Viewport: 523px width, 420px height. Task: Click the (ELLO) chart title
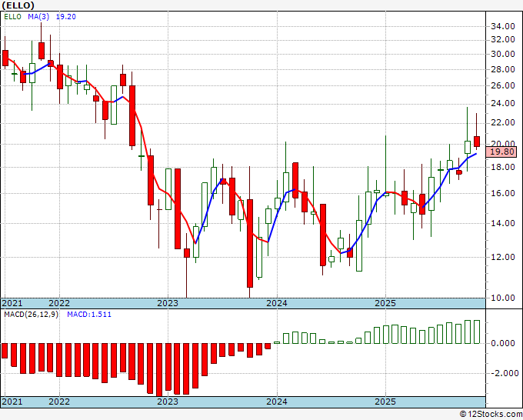coord(18,5)
